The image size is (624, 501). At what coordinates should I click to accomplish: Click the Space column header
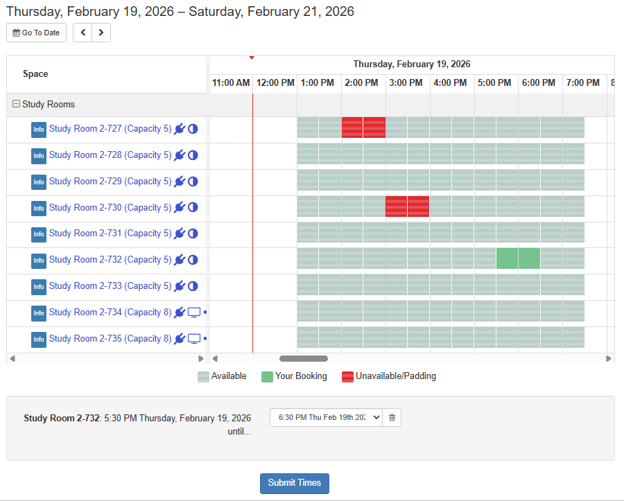pyautogui.click(x=35, y=74)
